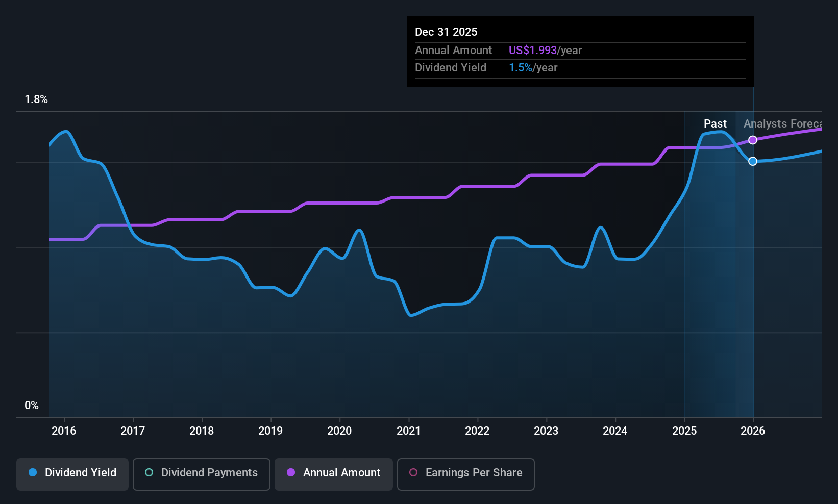The height and width of the screenshot is (504, 838).
Task: Click the Analysts Forecasts label
Action: [782, 124]
